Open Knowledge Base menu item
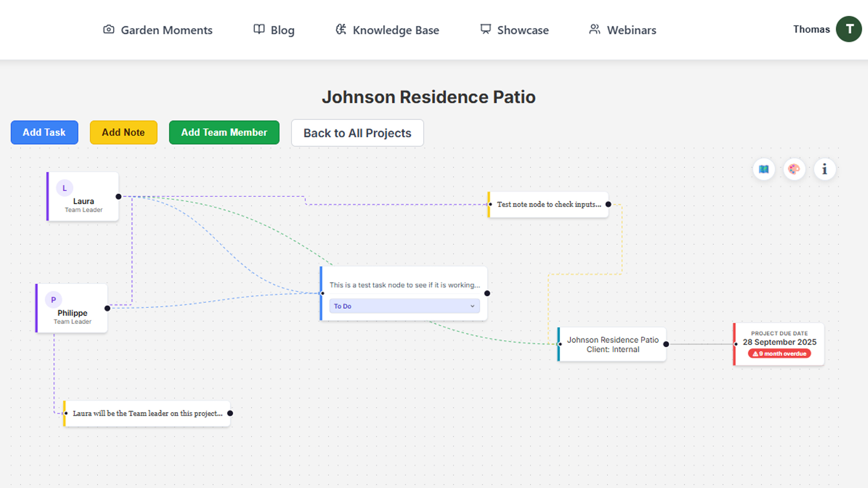 pos(387,30)
